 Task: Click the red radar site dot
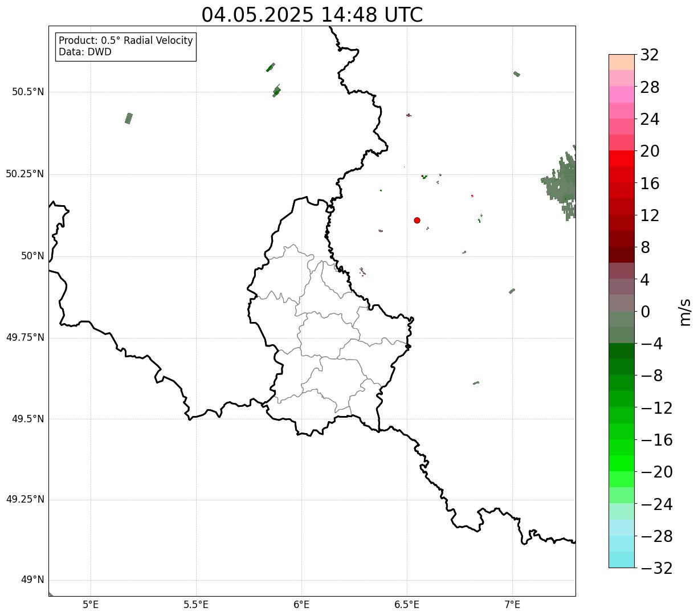click(x=417, y=220)
